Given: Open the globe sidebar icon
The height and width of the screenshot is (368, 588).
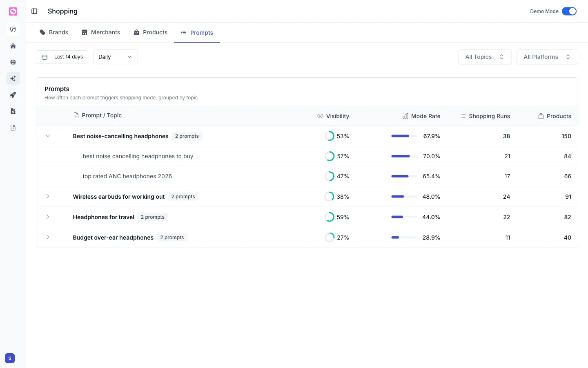Looking at the screenshot, I should pyautogui.click(x=13, y=62).
